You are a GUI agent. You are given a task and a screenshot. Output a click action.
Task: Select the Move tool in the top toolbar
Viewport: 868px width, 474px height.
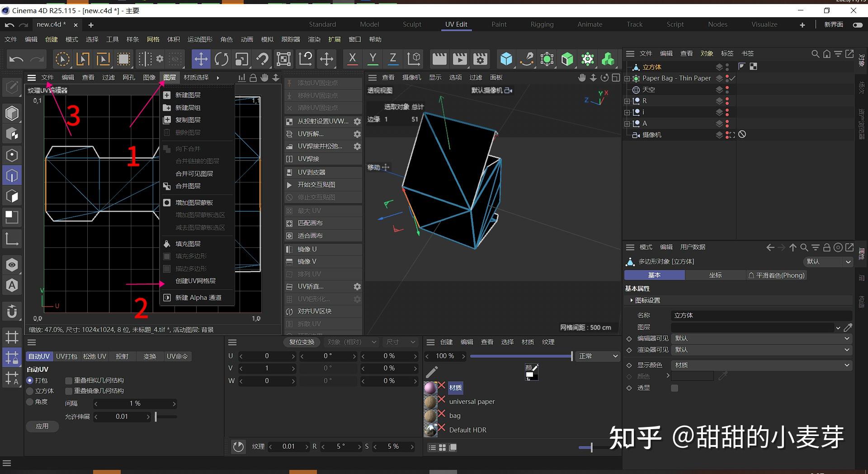201,59
